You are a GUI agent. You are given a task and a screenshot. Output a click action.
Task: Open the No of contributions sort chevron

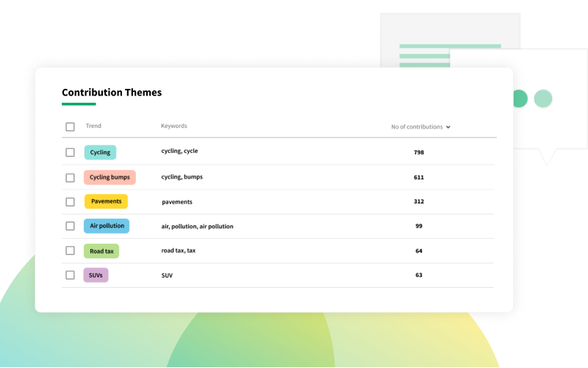[448, 127]
